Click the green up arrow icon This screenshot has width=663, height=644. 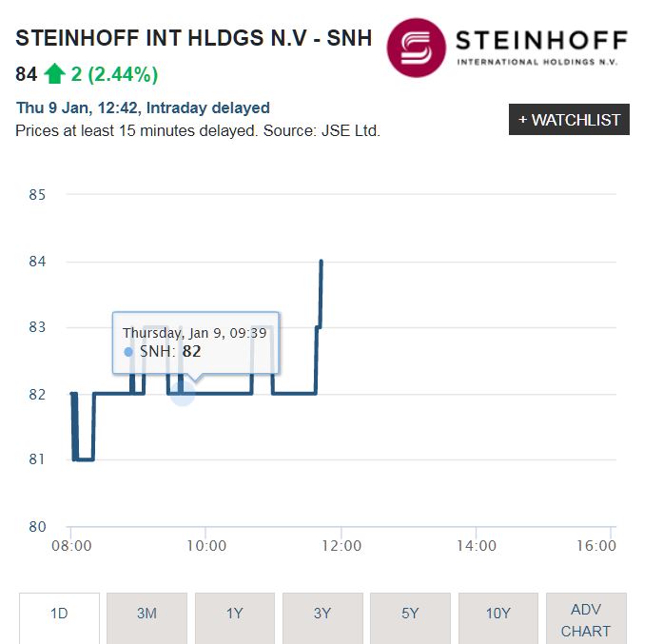click(54, 74)
